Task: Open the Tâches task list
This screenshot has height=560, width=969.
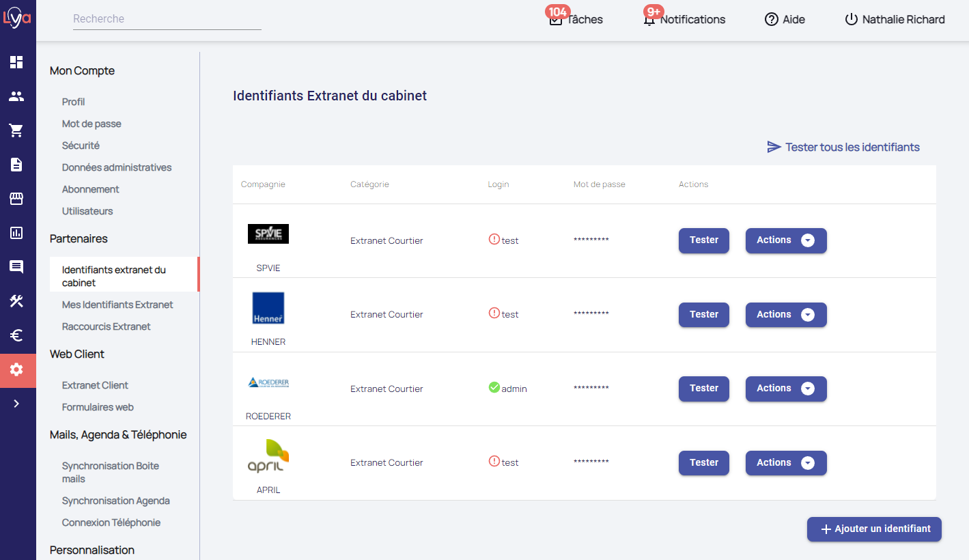Action: click(576, 20)
